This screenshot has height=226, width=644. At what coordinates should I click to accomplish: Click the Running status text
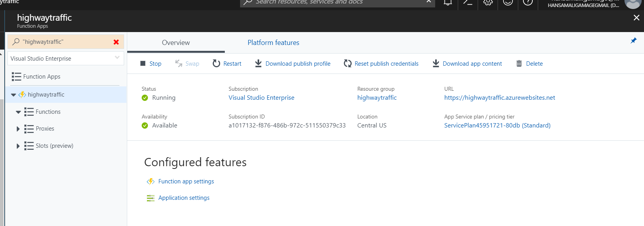[x=164, y=98]
